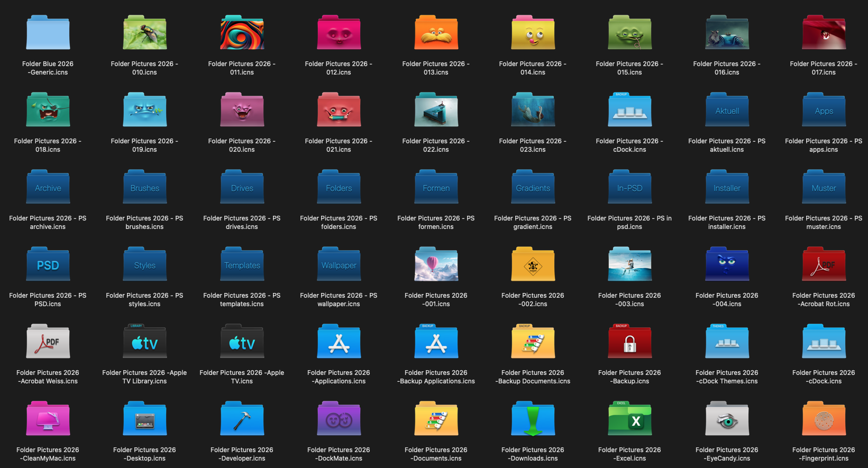
Task: Click the orange Fingerprint folder icon
Action: (x=824, y=419)
